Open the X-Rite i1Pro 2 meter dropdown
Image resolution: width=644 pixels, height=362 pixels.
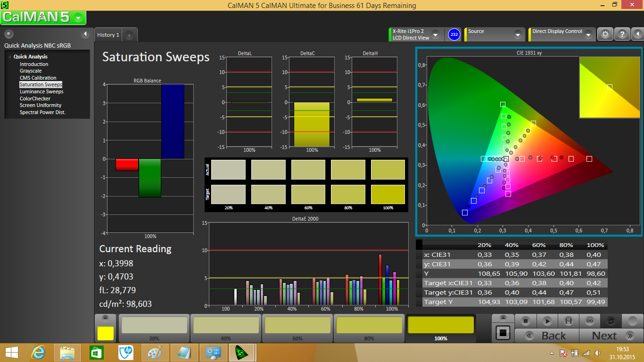click(x=435, y=35)
